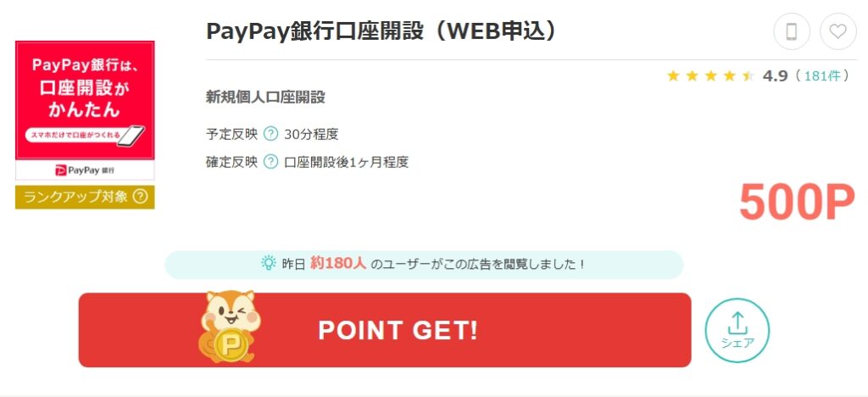Click the 500P reward points text
868x397 pixels.
tap(797, 202)
